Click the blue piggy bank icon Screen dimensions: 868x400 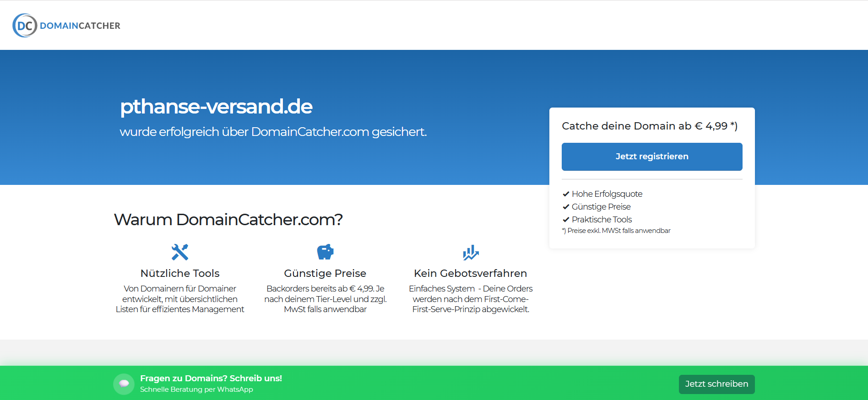click(x=325, y=252)
